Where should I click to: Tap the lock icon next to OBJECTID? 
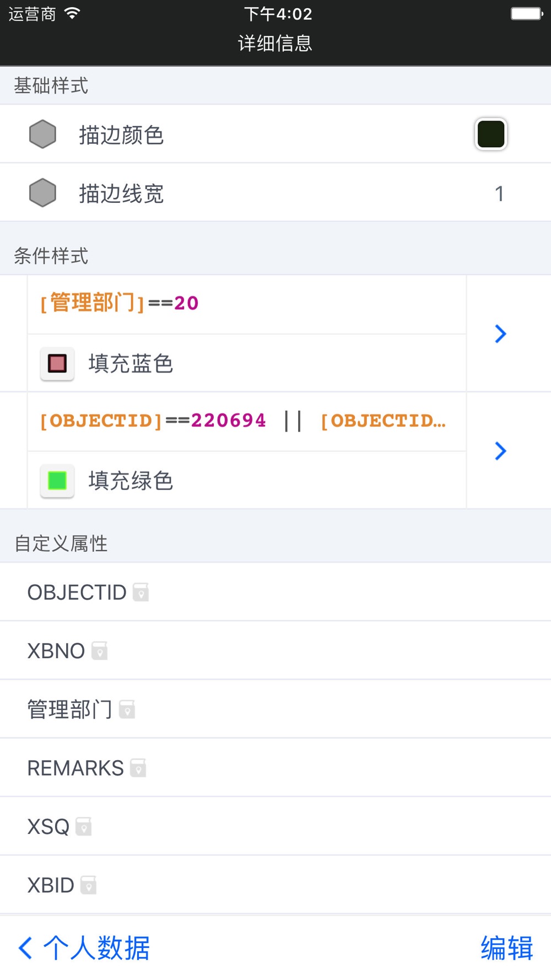click(x=141, y=593)
